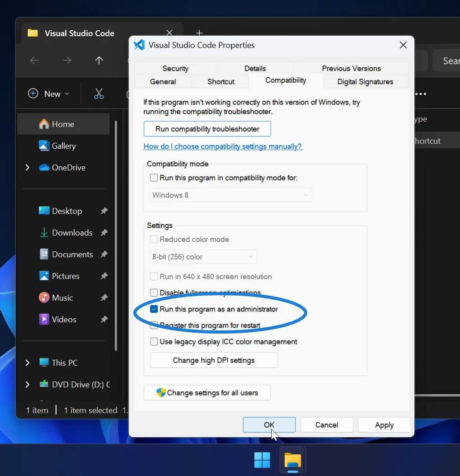Open the 8-bit (256) color dropdown
Image resolution: width=460 pixels, height=476 pixels.
pyautogui.click(x=203, y=257)
